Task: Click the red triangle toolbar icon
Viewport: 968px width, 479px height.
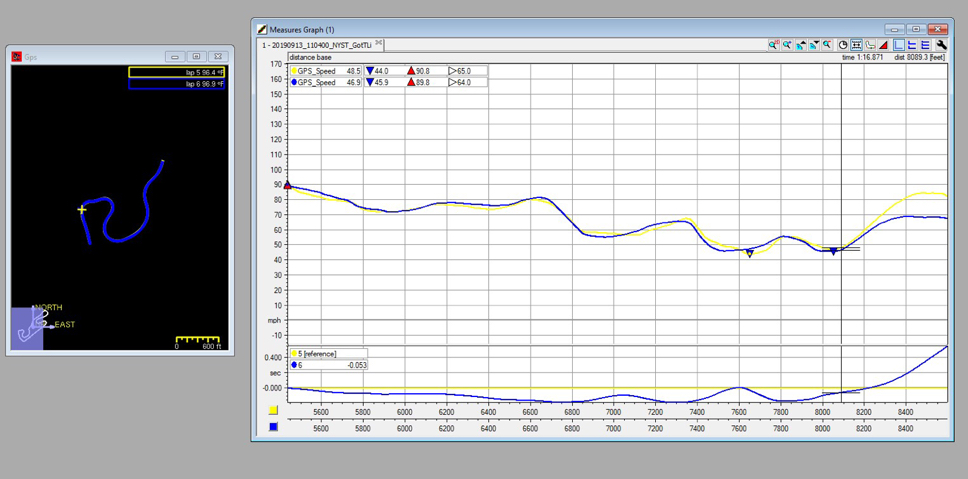Action: pyautogui.click(x=883, y=45)
